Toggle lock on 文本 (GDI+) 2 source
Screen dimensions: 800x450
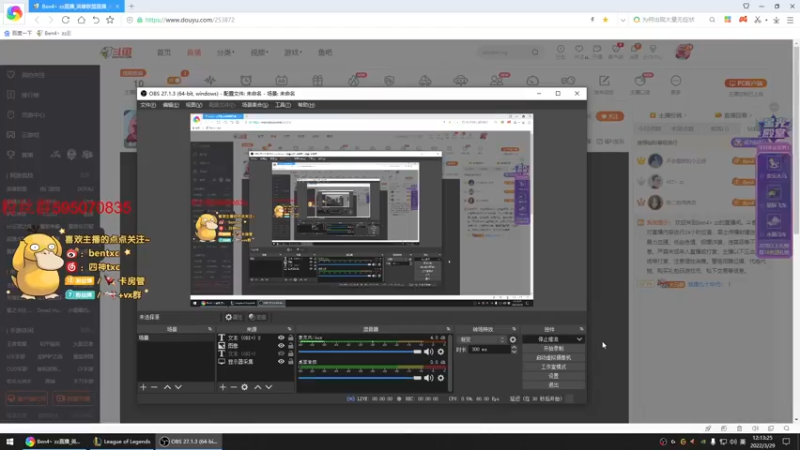point(291,338)
